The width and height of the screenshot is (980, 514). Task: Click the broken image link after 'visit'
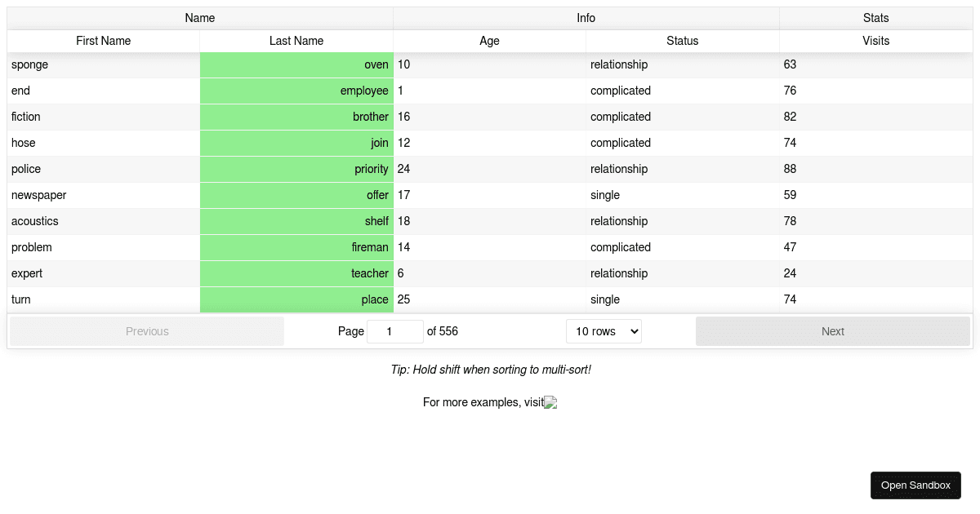click(x=550, y=402)
